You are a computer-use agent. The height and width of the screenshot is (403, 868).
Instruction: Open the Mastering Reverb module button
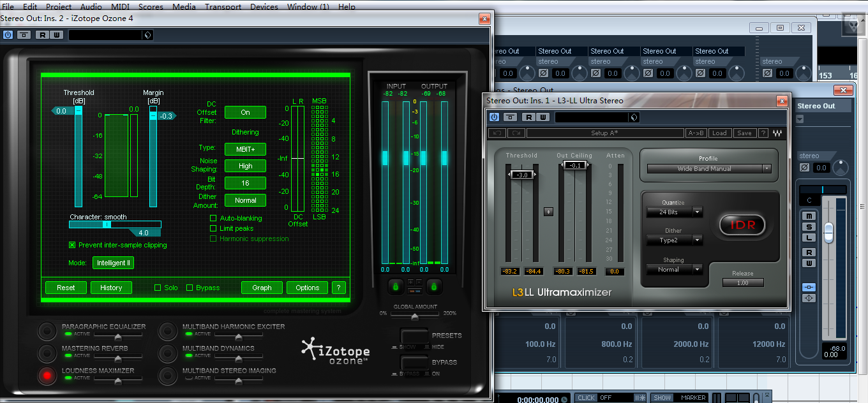pyautogui.click(x=47, y=353)
